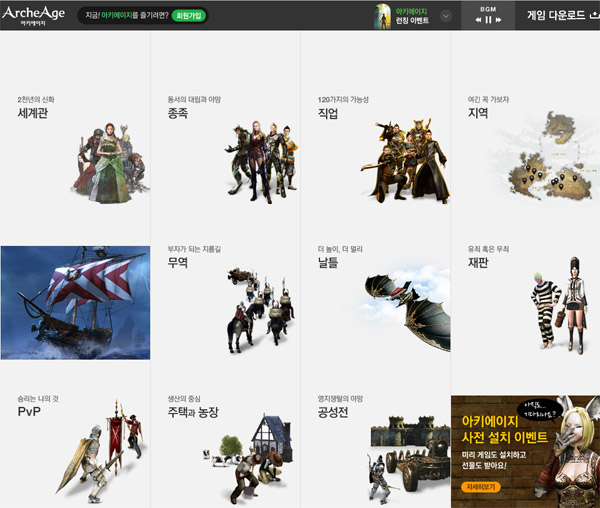Click the 부자가 되는 지름길 subtitle
This screenshot has width=600, height=508.
point(194,249)
